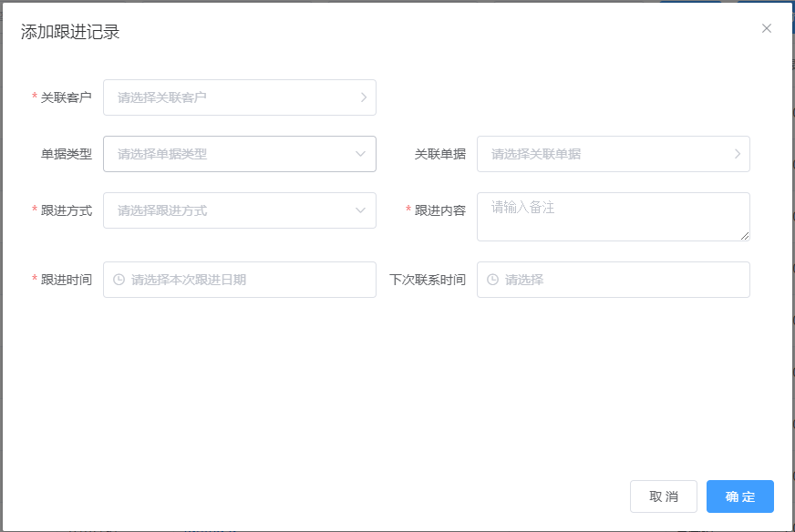The width and height of the screenshot is (795, 532).
Task: Click the chevron arrow in 关联客户 field
Action: pyautogui.click(x=364, y=97)
